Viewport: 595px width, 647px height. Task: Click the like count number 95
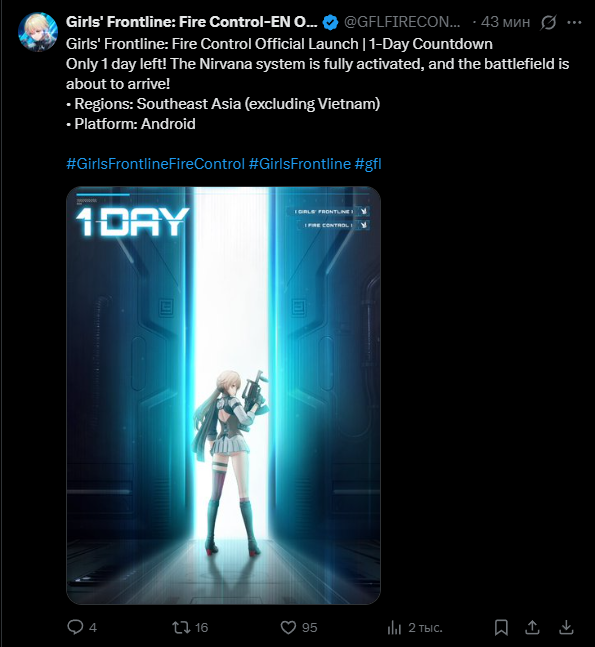tap(309, 628)
